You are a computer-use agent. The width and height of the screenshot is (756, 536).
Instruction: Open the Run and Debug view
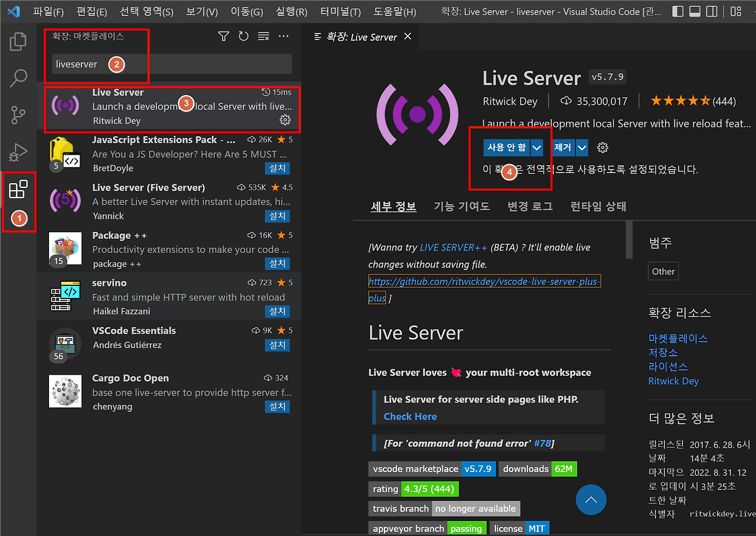pyautogui.click(x=18, y=152)
